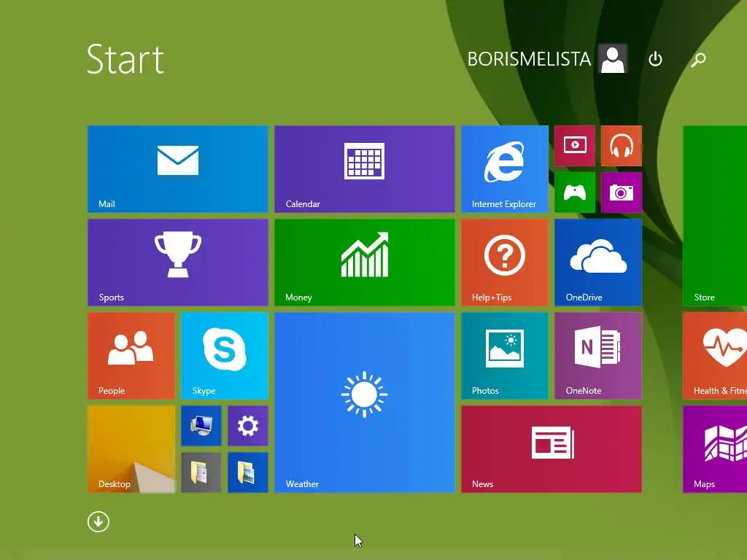Open the Health & Fitness tile
The width and height of the screenshot is (747, 560).
pos(715,355)
